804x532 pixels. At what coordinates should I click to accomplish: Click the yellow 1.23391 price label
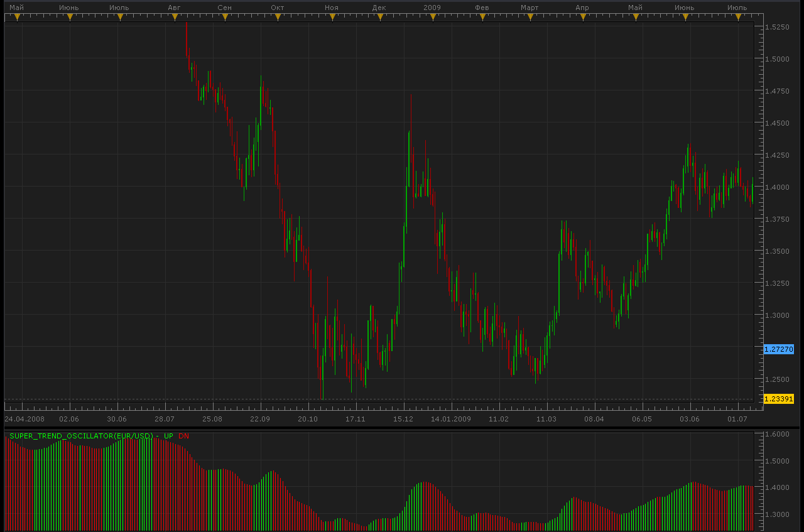pos(779,399)
